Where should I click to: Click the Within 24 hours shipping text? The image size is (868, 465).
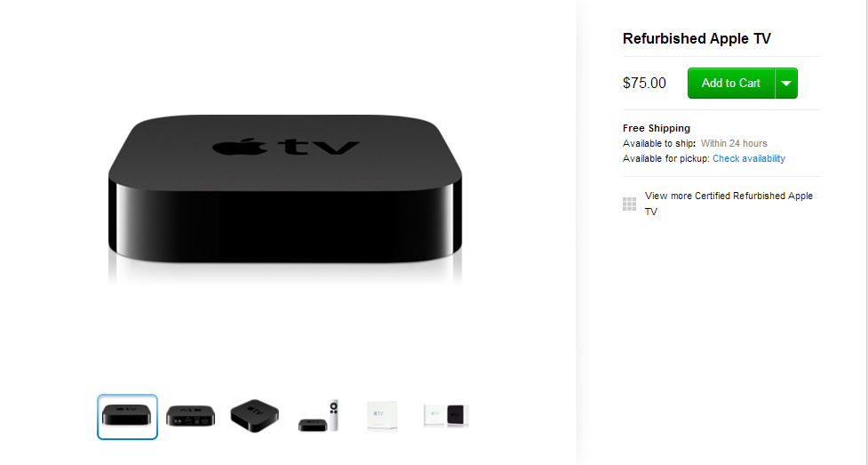734,143
